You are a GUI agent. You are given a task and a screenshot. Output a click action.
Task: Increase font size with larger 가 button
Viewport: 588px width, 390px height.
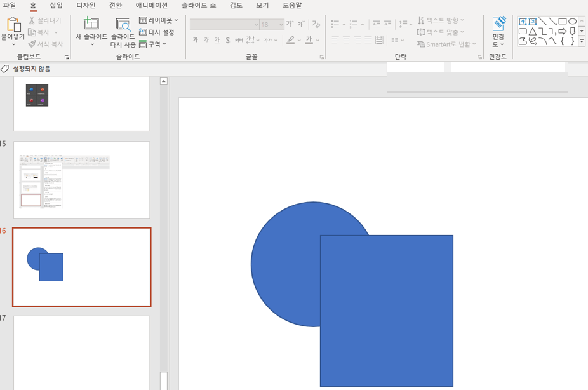(290, 24)
